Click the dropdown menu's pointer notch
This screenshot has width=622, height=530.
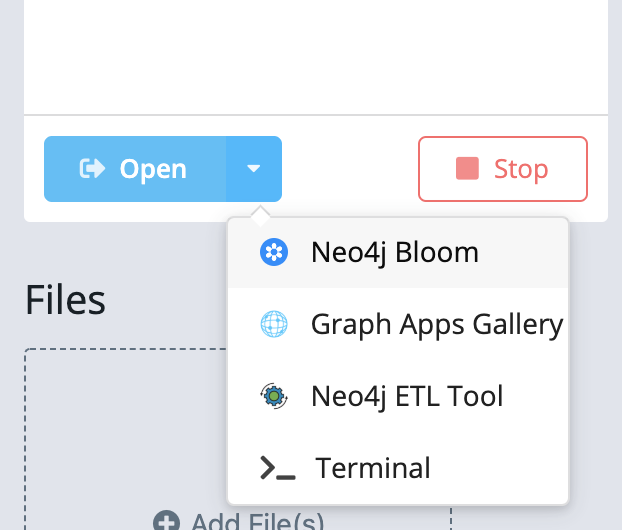pyautogui.click(x=259, y=212)
